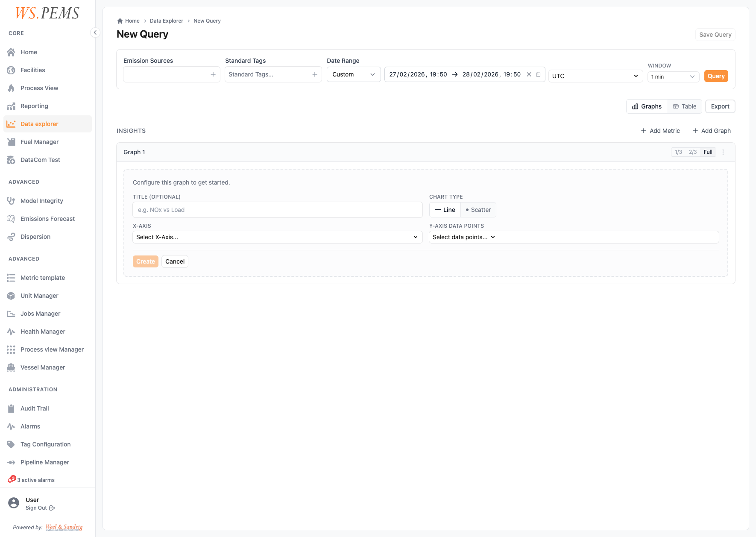Click Add Graph
The image size is (756, 537).
(712, 131)
